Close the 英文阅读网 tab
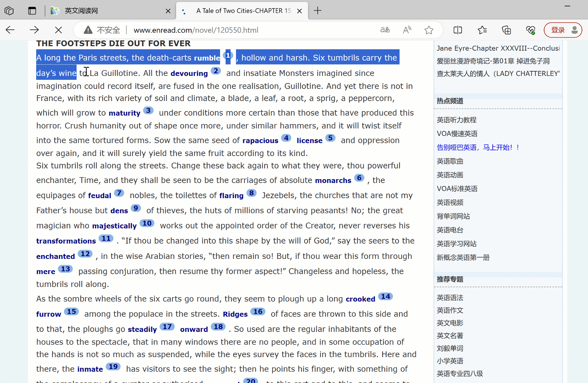The height and width of the screenshot is (383, 588). pyautogui.click(x=168, y=11)
